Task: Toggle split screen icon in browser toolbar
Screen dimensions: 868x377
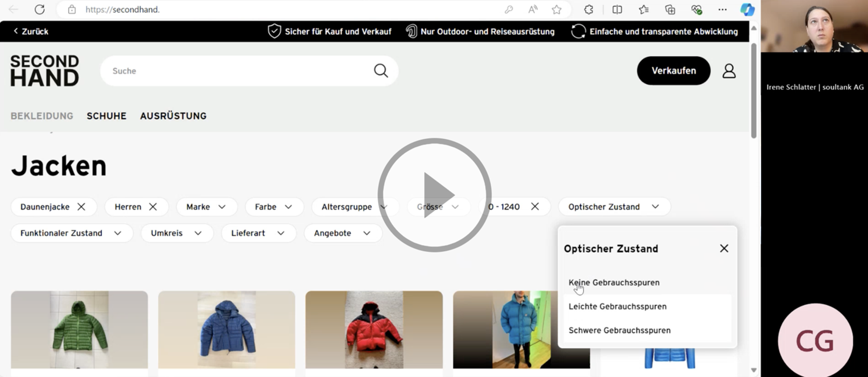Action: click(x=617, y=9)
